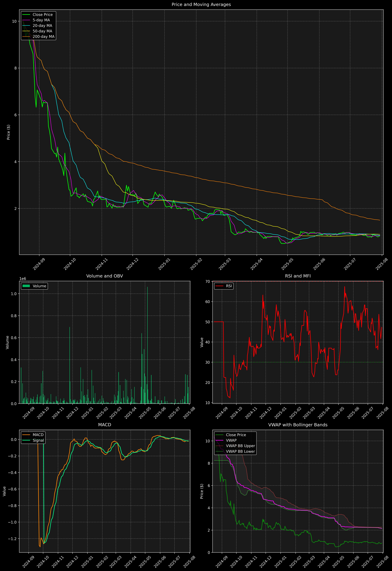Click the '8' y-axis tick of the VWAP chart

(x=209, y=463)
